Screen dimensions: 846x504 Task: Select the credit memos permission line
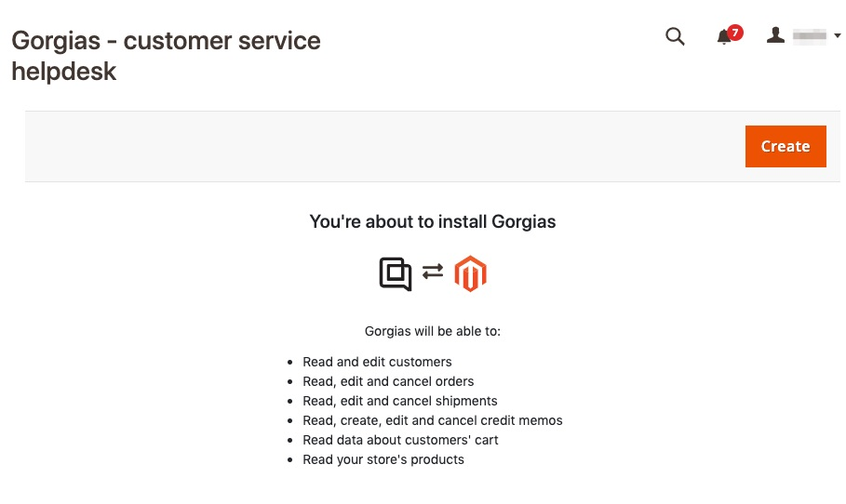[x=432, y=420]
